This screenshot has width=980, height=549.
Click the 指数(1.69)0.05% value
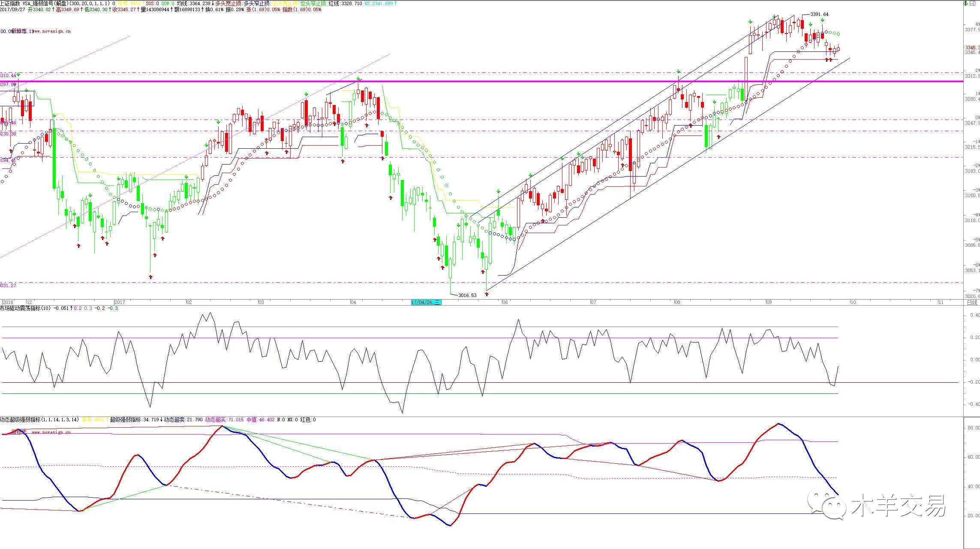(x=302, y=9)
